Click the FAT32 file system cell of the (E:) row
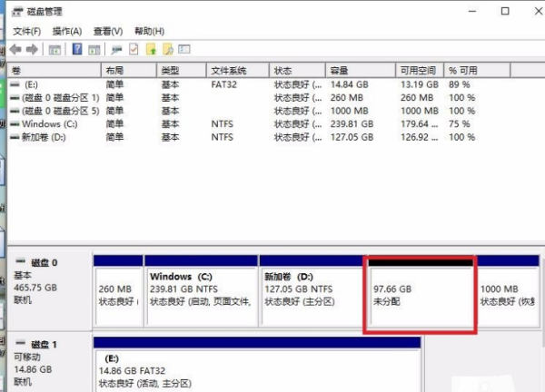 pos(223,84)
